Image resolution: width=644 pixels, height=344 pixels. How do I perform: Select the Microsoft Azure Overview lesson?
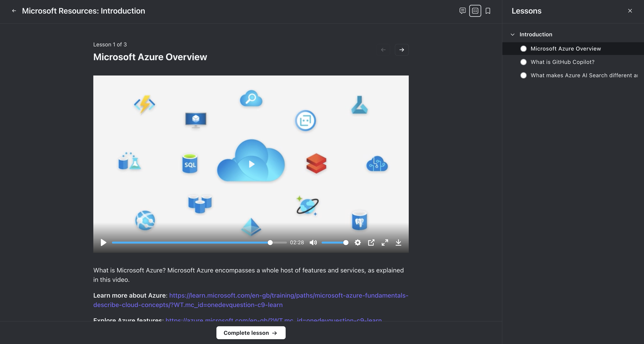[573, 48]
